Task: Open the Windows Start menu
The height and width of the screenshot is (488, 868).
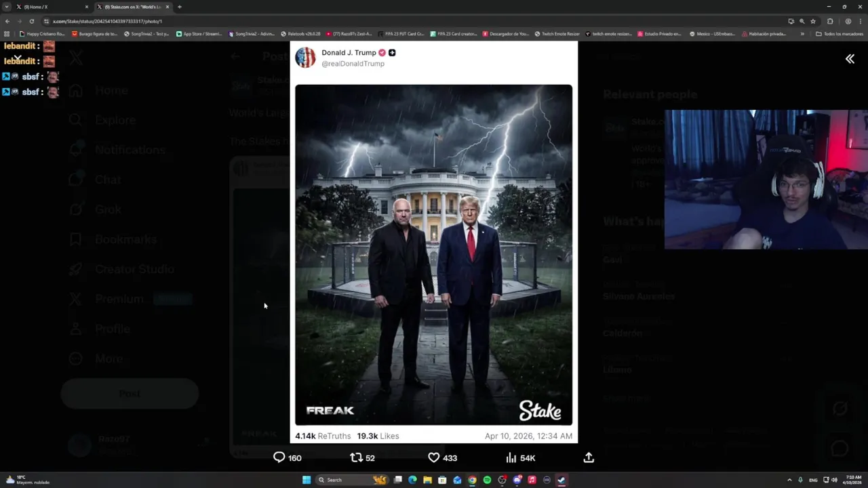Action: tap(307, 480)
